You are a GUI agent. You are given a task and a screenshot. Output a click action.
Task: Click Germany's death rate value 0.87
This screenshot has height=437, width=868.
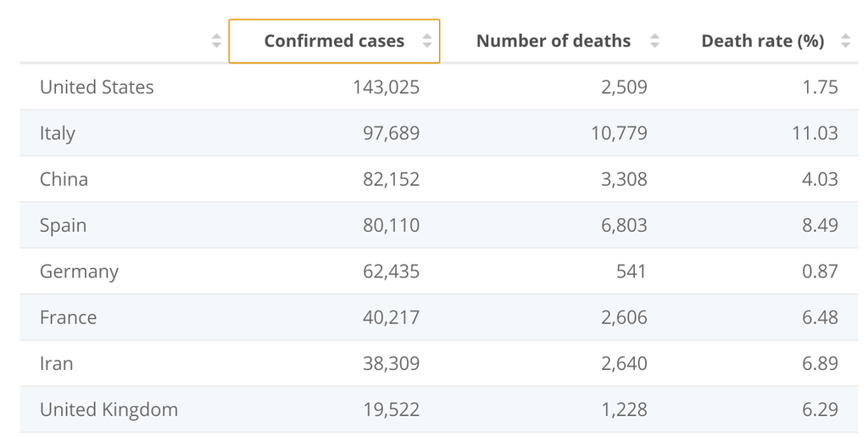[x=820, y=272]
